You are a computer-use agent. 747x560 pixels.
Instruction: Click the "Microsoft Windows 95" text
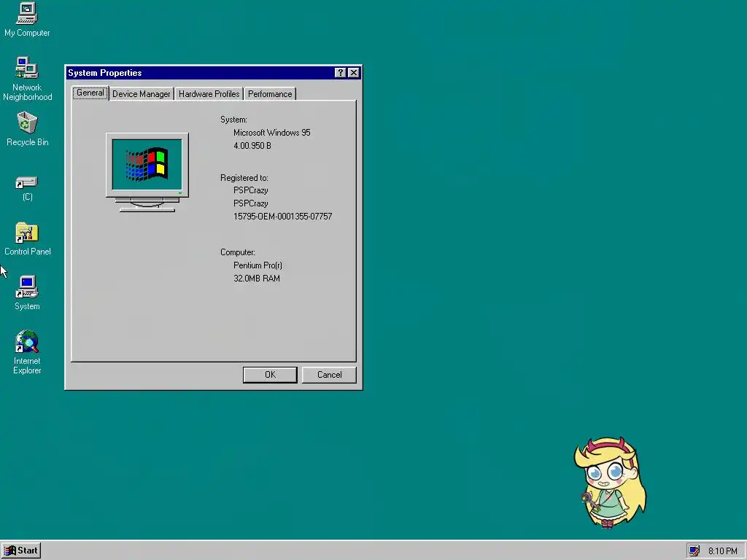[271, 133]
